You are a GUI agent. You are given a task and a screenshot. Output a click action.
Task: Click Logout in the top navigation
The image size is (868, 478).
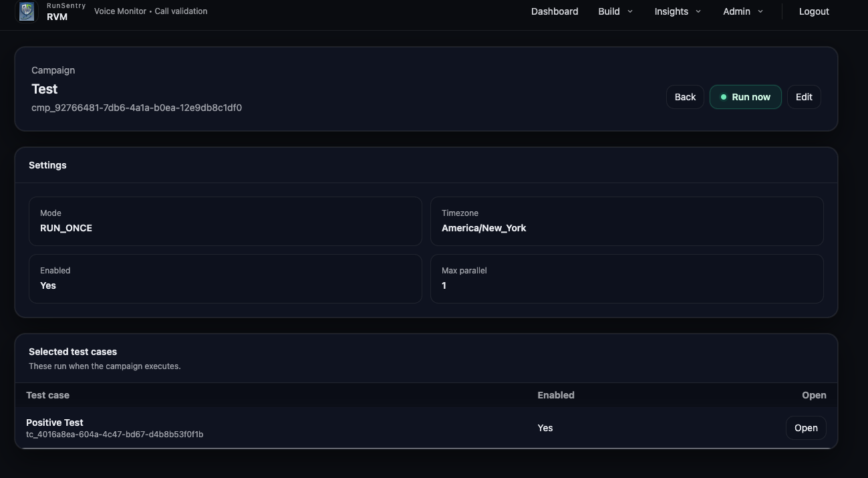tap(813, 11)
